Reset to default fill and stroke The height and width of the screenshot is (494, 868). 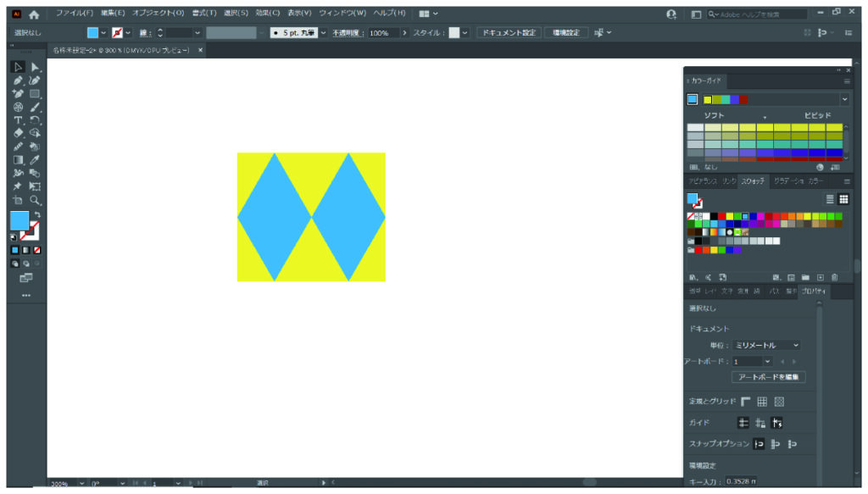[14, 237]
